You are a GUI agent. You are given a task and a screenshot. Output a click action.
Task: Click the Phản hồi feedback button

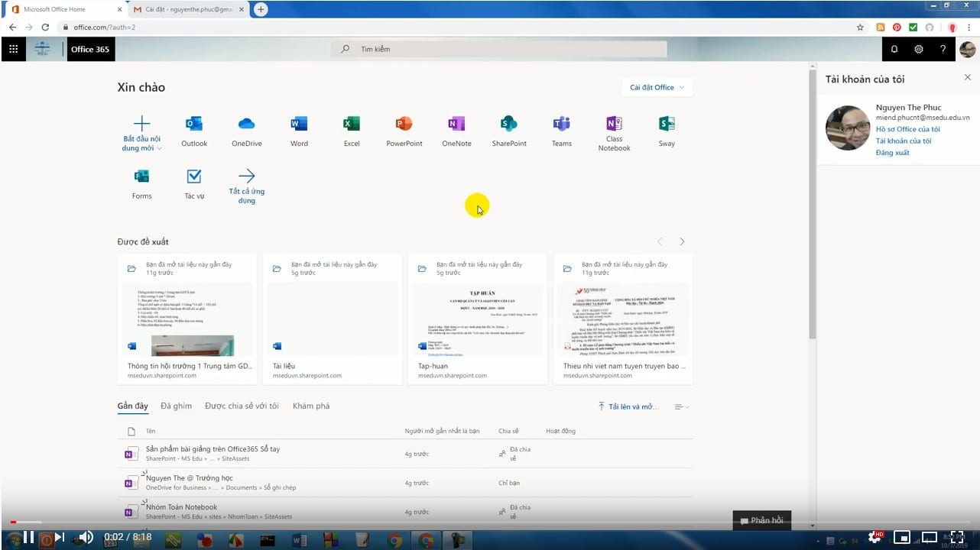[761, 520]
